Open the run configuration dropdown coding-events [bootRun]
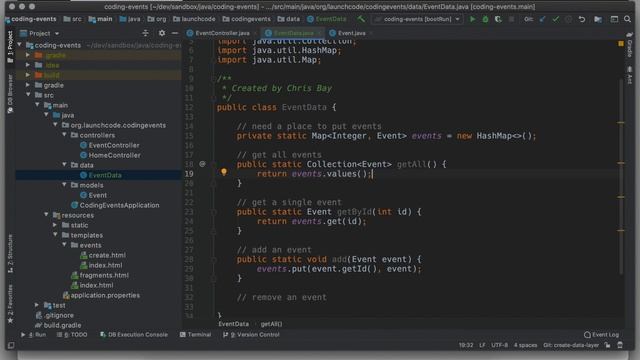The width and height of the screenshot is (640, 360). (417, 19)
